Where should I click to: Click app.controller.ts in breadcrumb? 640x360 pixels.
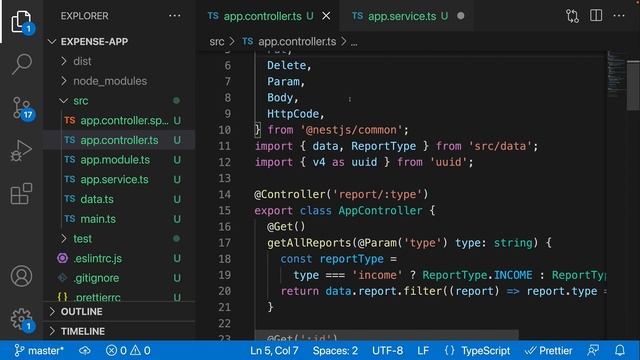[290, 42]
